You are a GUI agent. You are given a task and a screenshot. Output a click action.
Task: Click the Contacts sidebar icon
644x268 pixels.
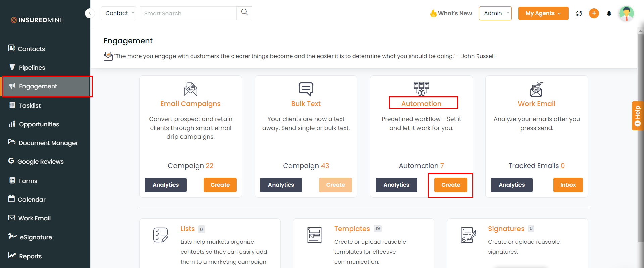12,48
